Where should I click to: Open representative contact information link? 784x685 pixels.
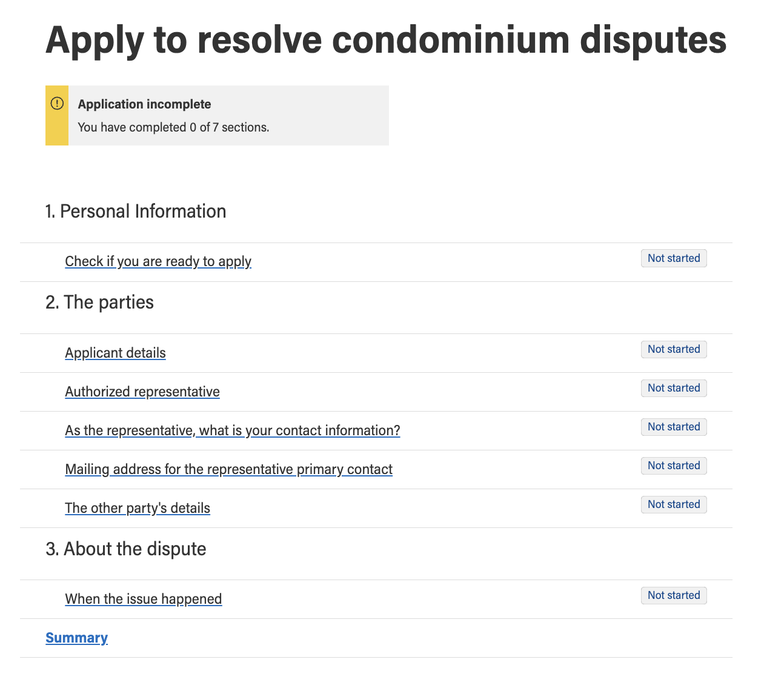pyautogui.click(x=233, y=430)
